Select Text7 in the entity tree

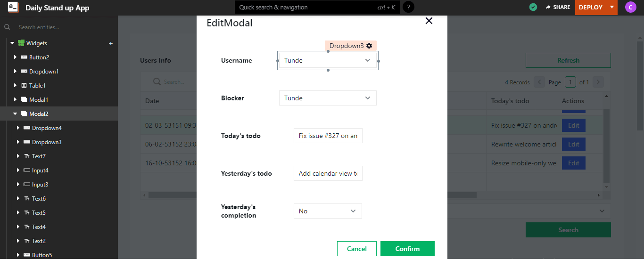(39, 156)
